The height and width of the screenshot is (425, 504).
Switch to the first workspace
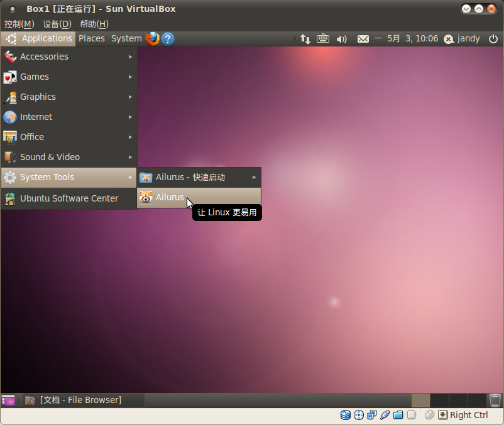[x=420, y=401]
